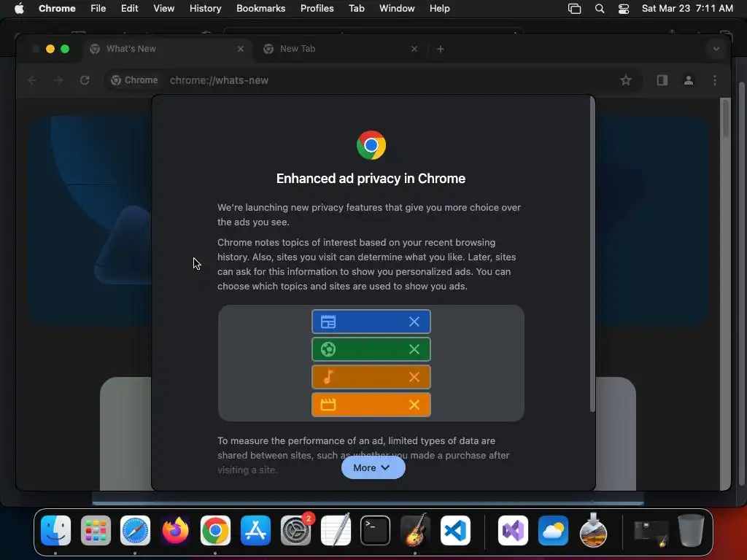Open Terminal from the Dock
The image size is (747, 560).
click(x=376, y=531)
